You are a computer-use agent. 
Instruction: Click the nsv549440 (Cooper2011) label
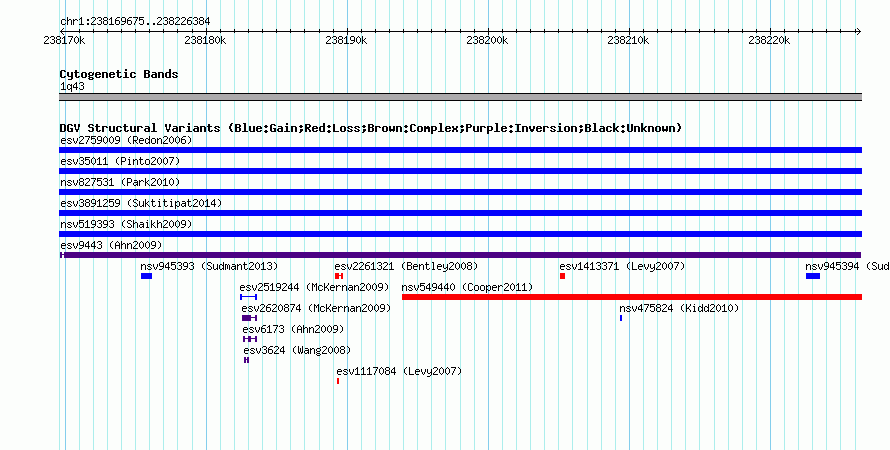pyautogui.click(x=467, y=287)
